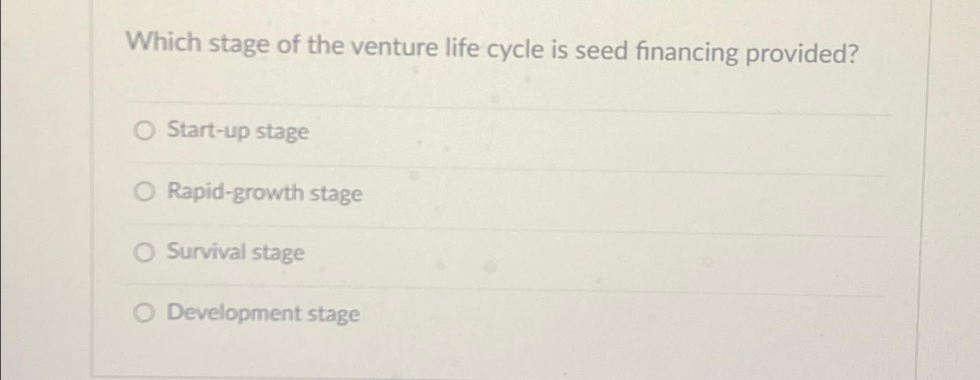Click the word "Development" in fourth option
The image size is (980, 380).
[x=234, y=313]
